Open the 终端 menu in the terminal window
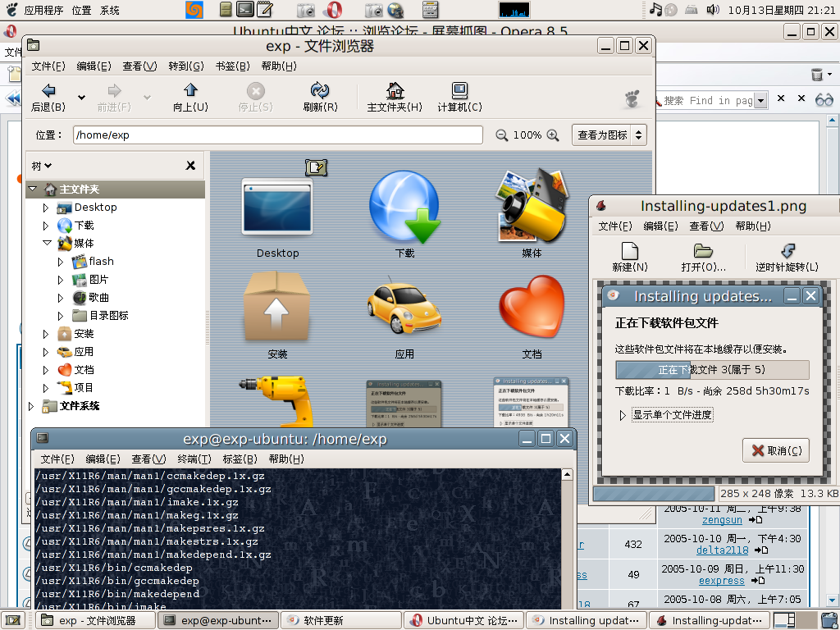 194,459
